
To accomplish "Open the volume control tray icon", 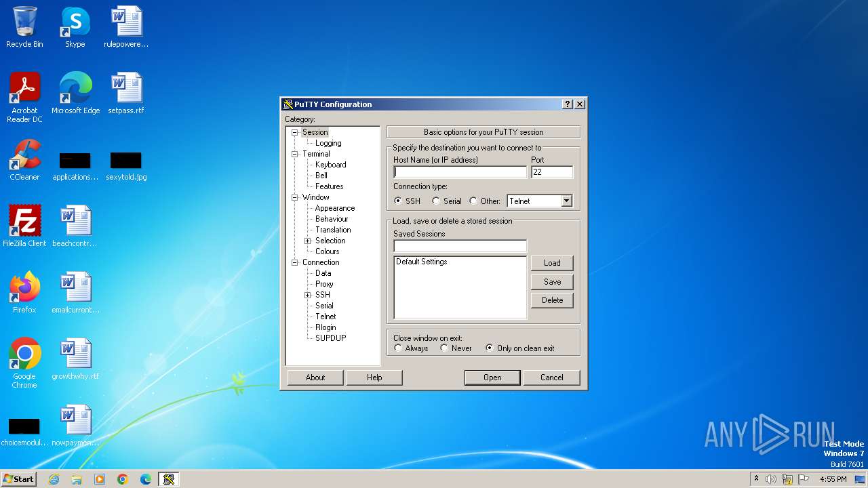I will click(771, 479).
